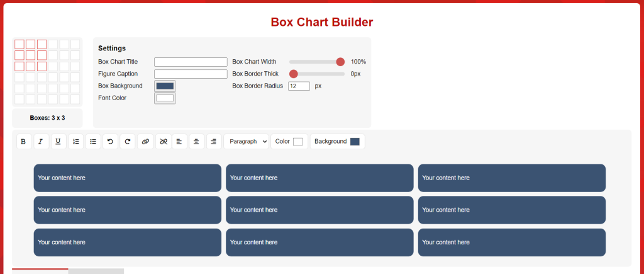This screenshot has height=274, width=644.
Task: Click the "Font Color" label
Action: pyautogui.click(x=112, y=98)
